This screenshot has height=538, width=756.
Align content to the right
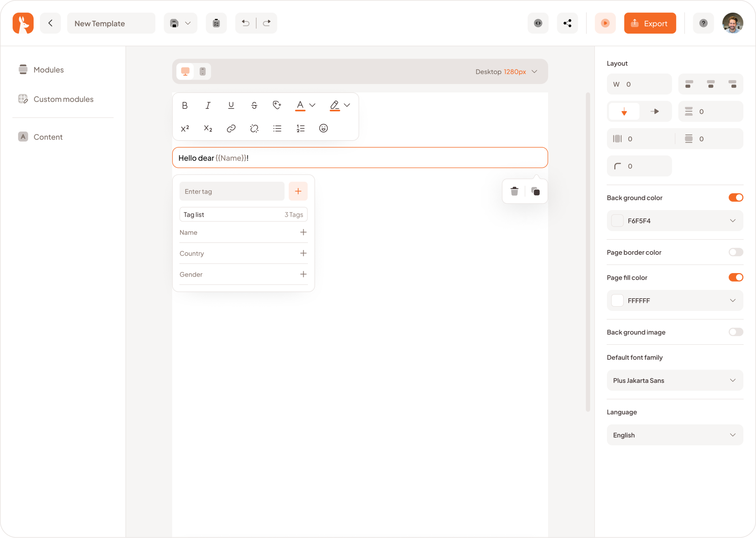[x=733, y=84]
